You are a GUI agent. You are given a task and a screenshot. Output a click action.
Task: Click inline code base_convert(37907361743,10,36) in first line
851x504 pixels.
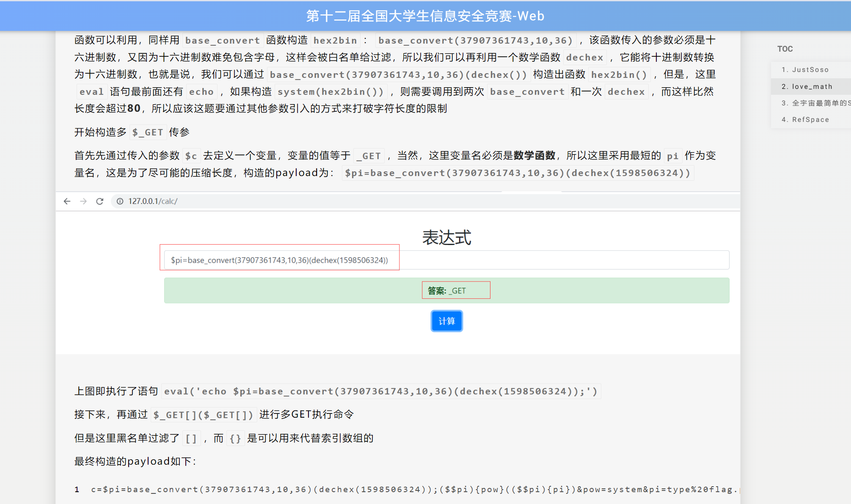pyautogui.click(x=475, y=40)
